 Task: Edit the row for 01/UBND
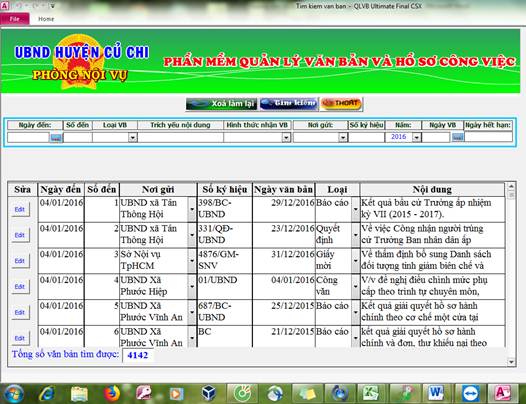coord(19,287)
